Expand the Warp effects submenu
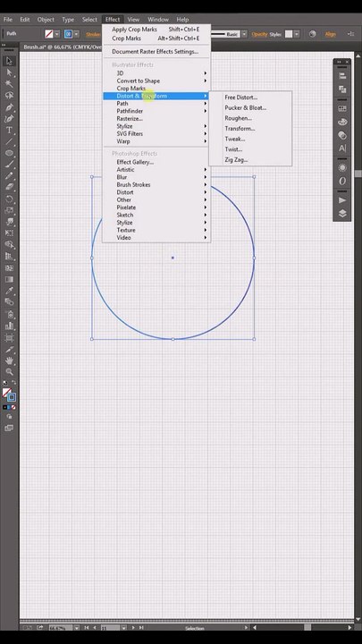Viewport: 362px width, 644px height. tap(156, 141)
